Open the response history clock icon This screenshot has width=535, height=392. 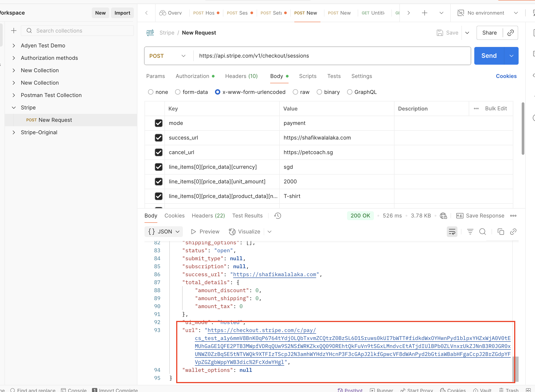click(x=277, y=216)
